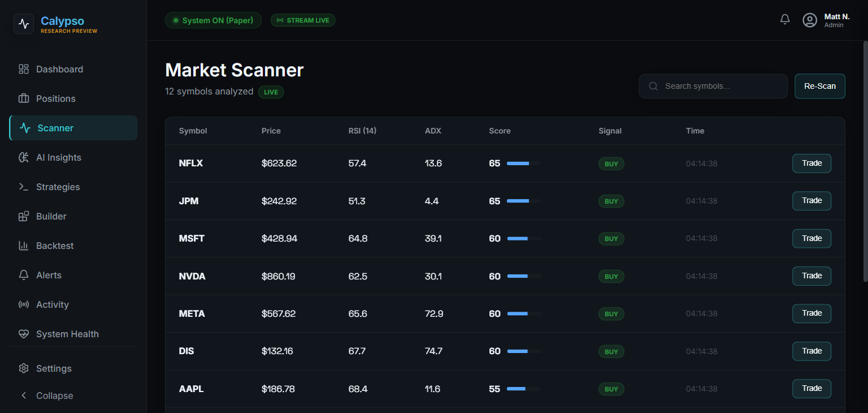Viewport: 868px width, 413px height.
Task: Click Trade for the NVDA symbol
Action: (x=811, y=276)
